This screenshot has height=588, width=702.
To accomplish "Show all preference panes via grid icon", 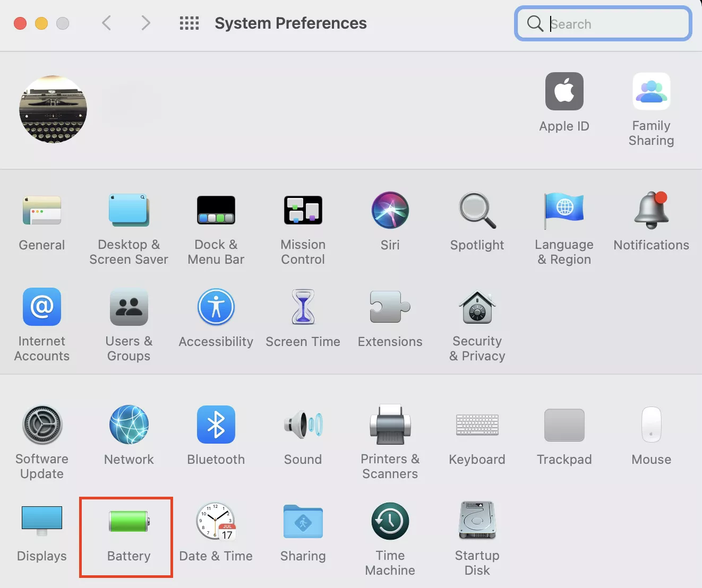I will [189, 23].
